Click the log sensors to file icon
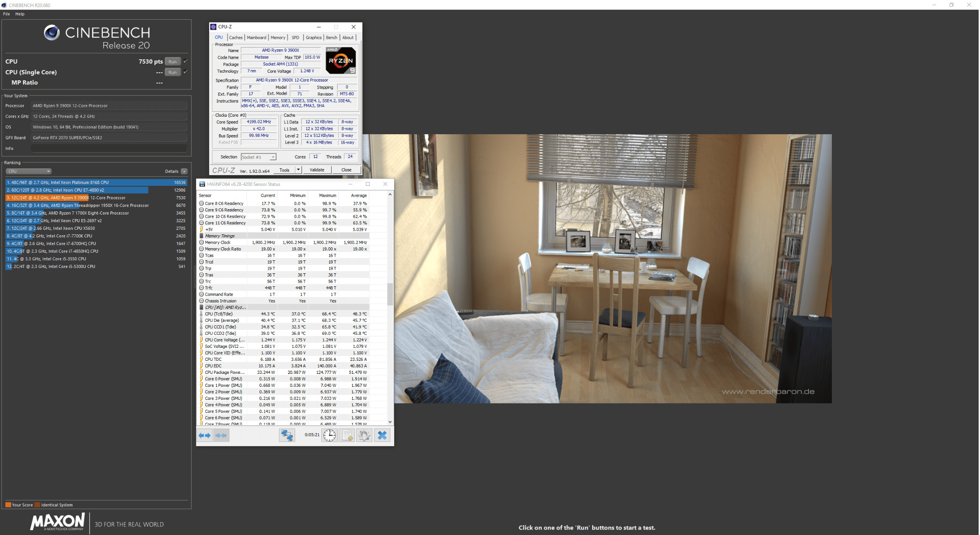Viewport: 980px width, 535px height. point(347,435)
